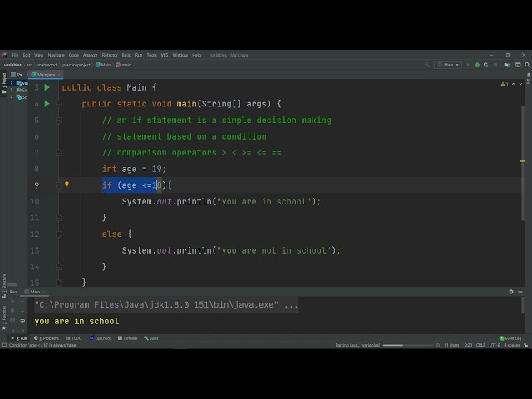Open the File menu
This screenshot has height=399, width=532.
[15, 55]
